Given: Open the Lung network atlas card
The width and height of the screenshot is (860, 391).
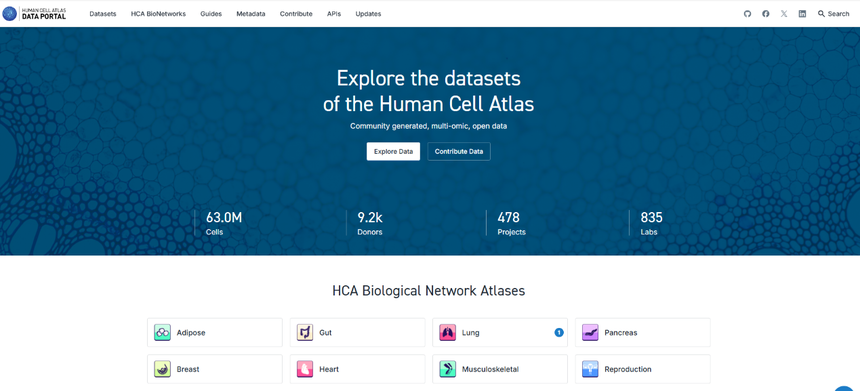Looking at the screenshot, I should 500,332.
